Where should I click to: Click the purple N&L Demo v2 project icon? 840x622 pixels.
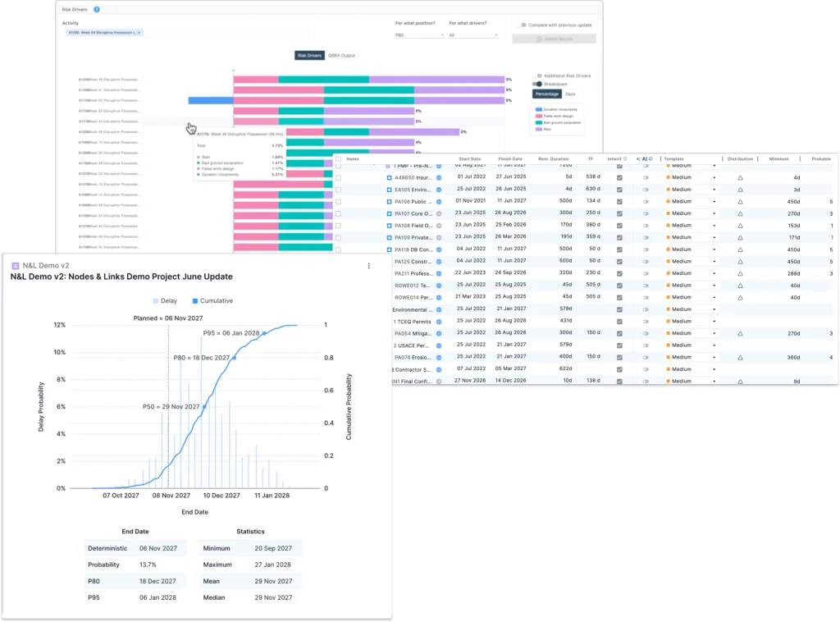pos(15,266)
